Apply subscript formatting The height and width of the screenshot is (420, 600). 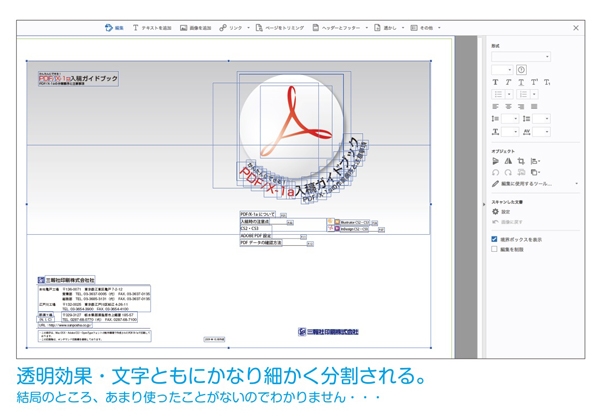[547, 82]
